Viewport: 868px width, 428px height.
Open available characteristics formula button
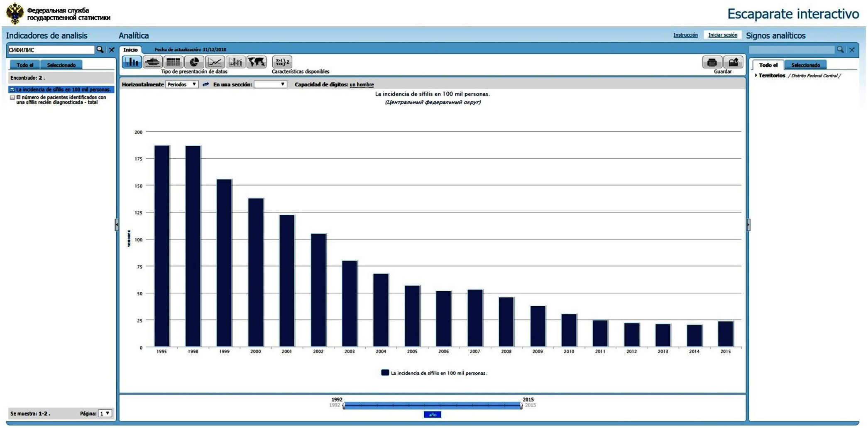282,62
